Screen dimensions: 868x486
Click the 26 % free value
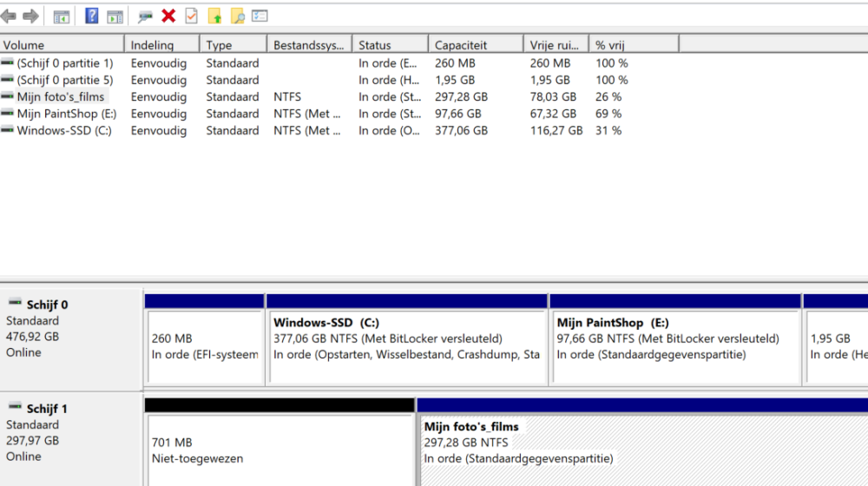tap(608, 97)
